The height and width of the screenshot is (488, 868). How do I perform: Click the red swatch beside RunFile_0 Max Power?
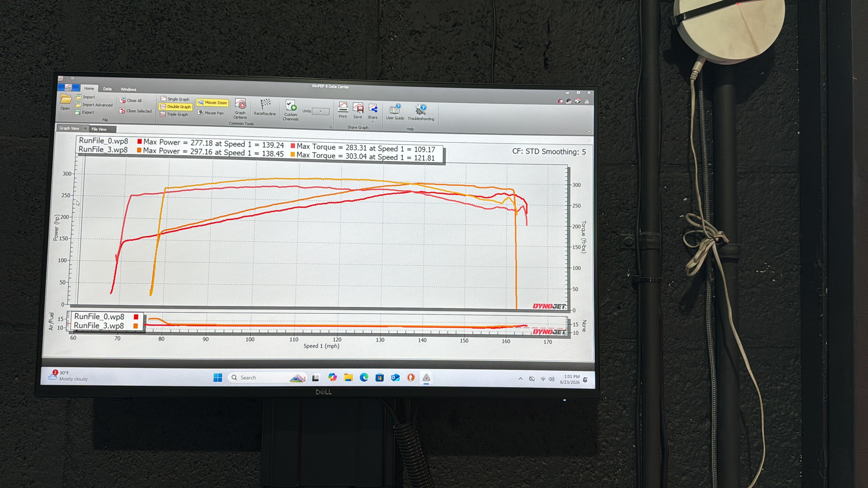coord(139,141)
